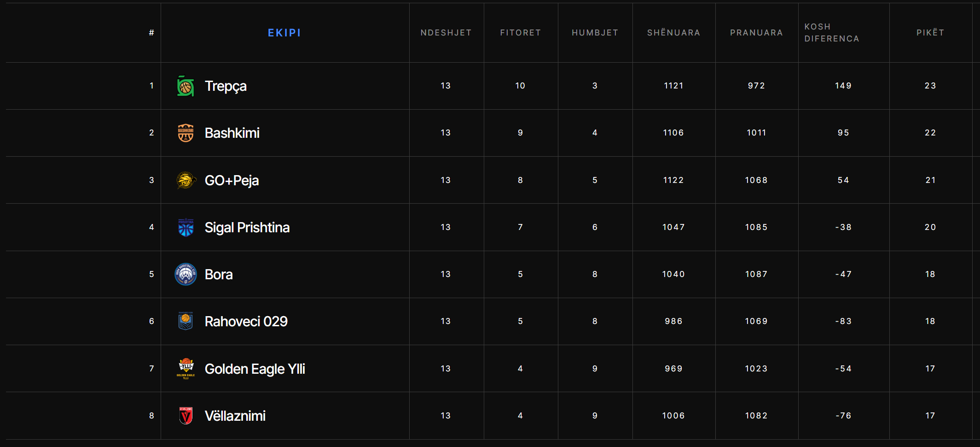
Task: Click the Golden Eagle Ylli logo
Action: click(186, 369)
